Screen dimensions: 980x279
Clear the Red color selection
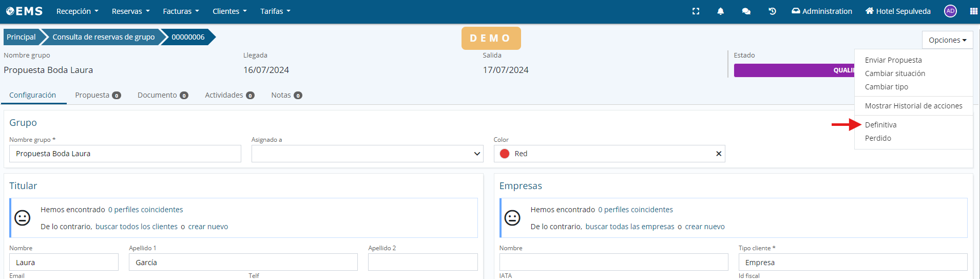(718, 154)
